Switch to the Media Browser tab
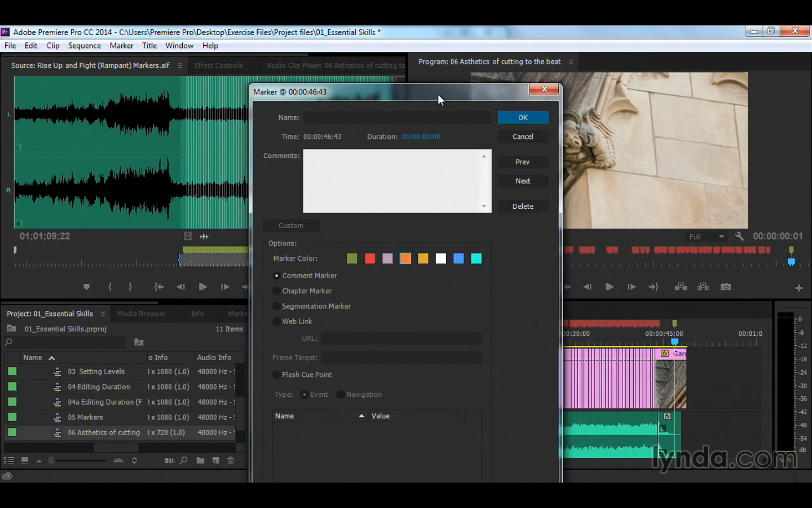Viewport: 812px width, 508px height. point(142,314)
